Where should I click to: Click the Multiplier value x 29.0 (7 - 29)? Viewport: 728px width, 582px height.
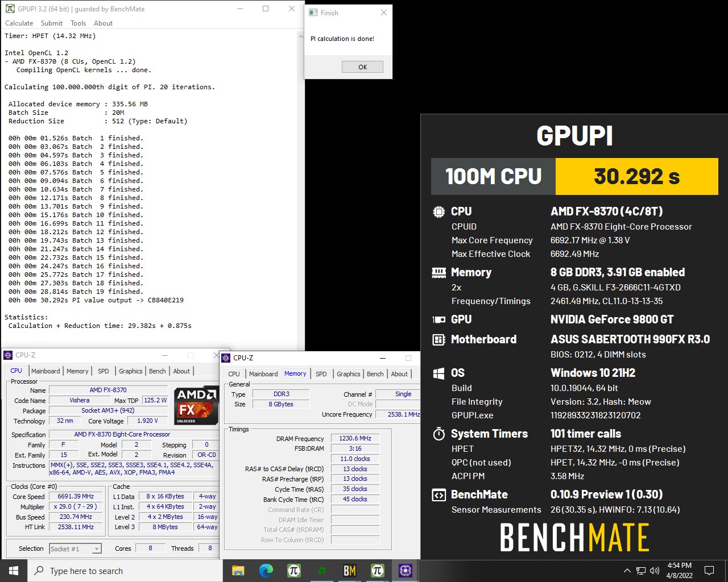[x=76, y=506]
